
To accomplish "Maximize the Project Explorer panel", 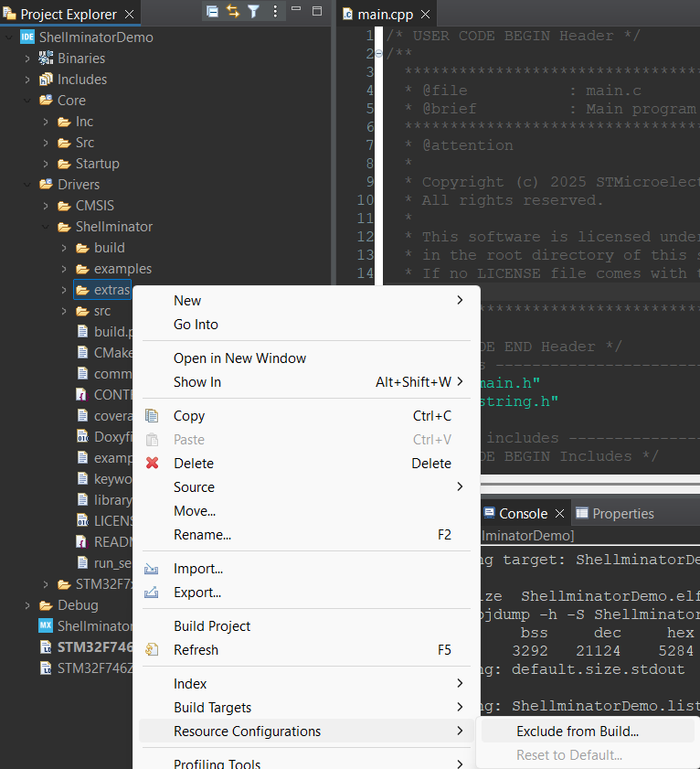I will pyautogui.click(x=317, y=11).
